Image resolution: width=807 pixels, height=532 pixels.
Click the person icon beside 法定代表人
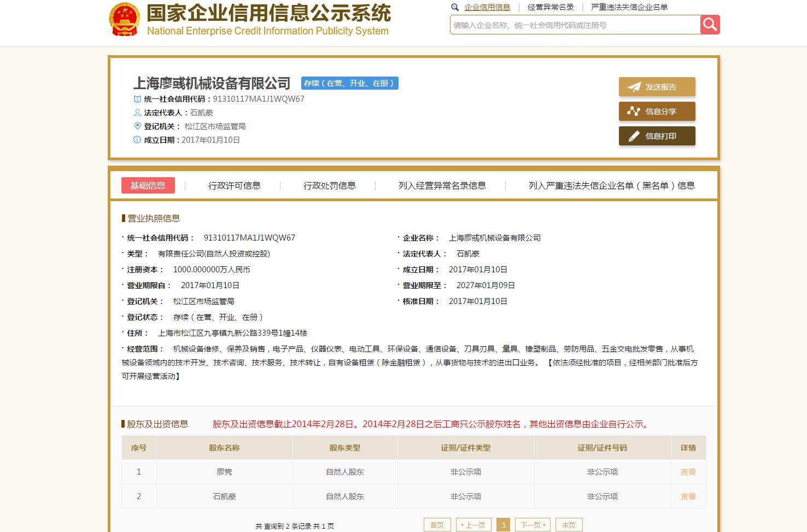(x=137, y=113)
